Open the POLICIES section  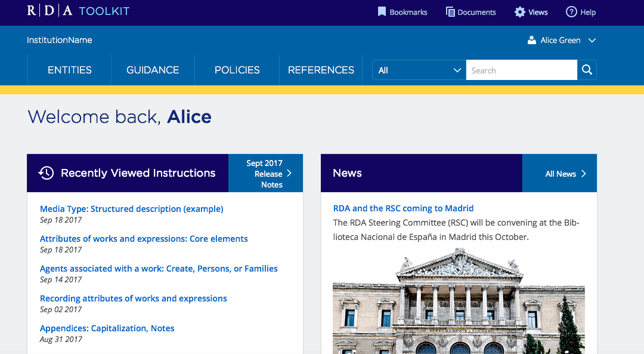pos(237,70)
